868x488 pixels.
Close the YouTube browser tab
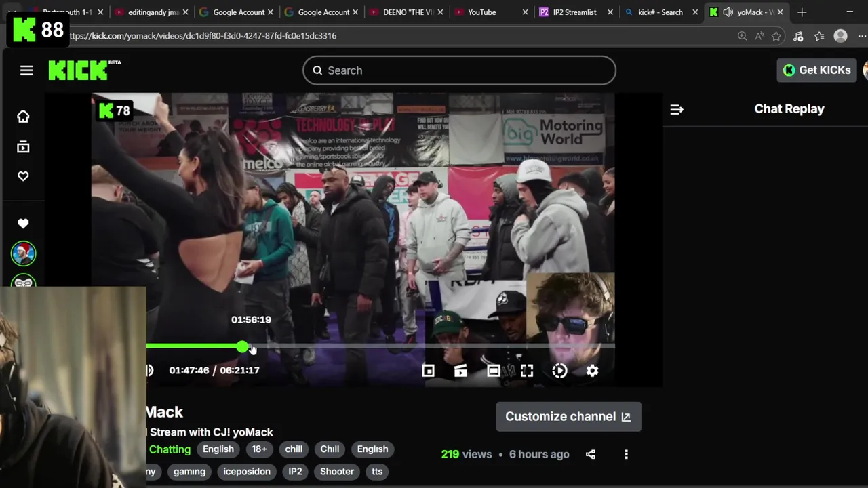[x=526, y=12]
